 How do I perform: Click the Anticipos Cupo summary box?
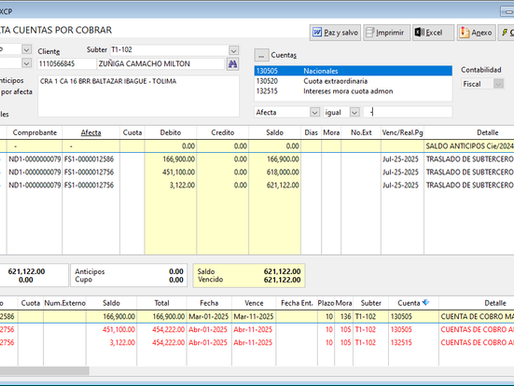click(129, 276)
